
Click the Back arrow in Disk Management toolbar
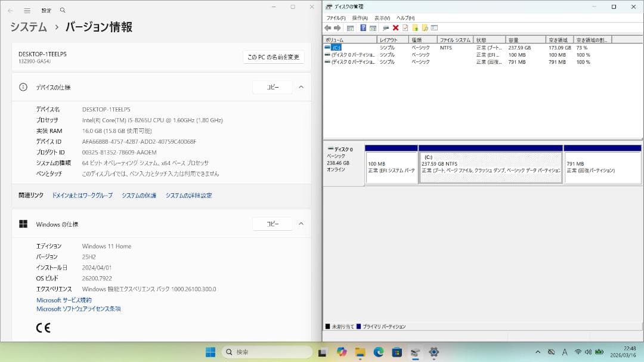click(328, 28)
